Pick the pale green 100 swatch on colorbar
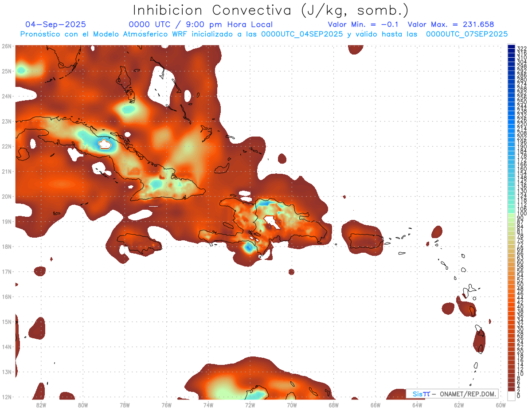Screen dimensions: 532x411 511,214
